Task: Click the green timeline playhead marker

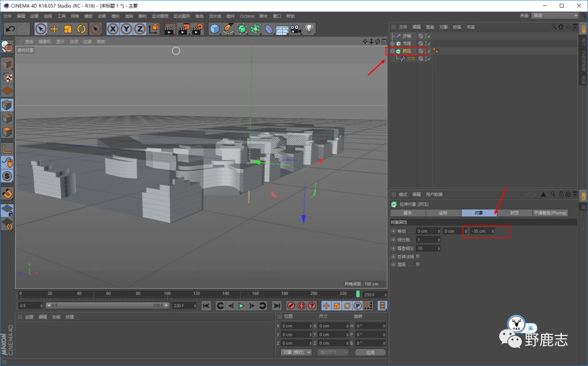Action: point(358,294)
